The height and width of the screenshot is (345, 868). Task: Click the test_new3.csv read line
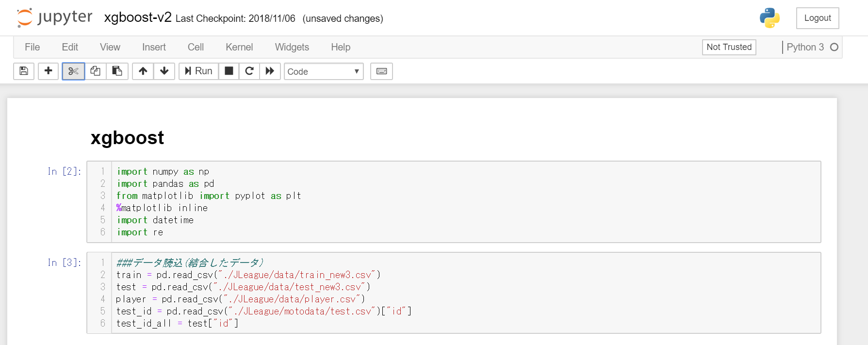pos(243,287)
